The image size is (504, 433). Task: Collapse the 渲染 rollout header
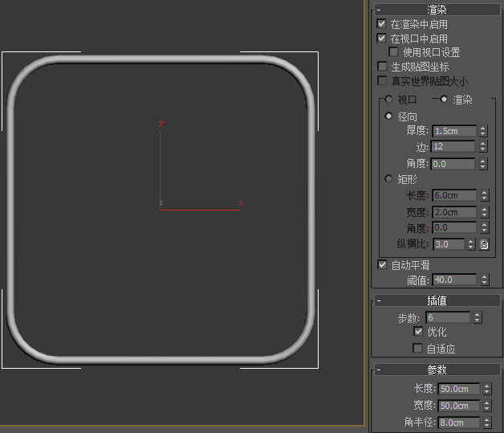(437, 10)
